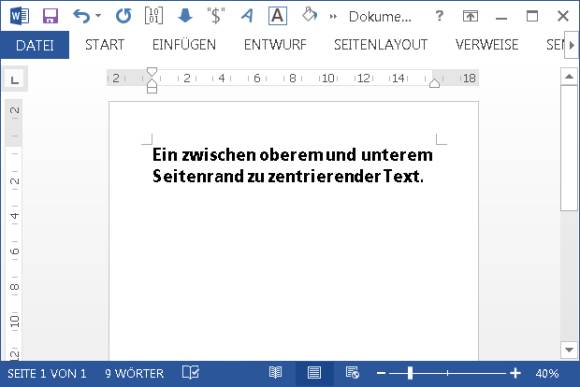This screenshot has width=580, height=387.
Task: Switch to Print Layout view
Action: click(314, 373)
